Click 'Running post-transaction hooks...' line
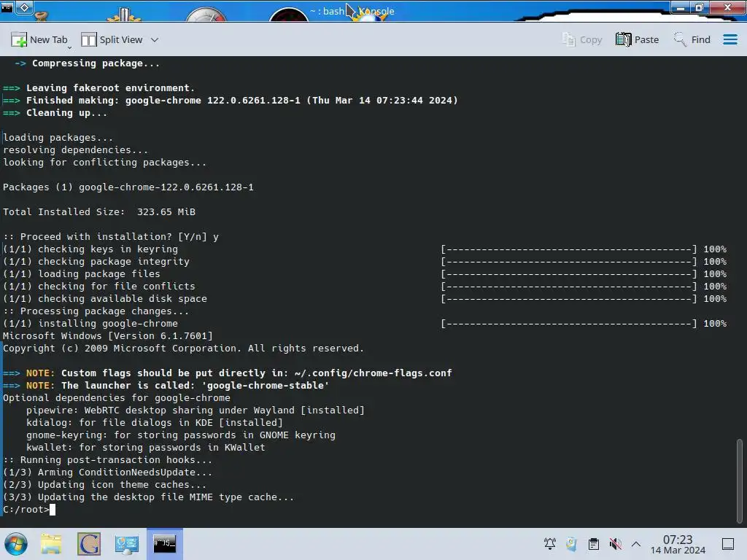747x560 pixels. click(x=108, y=459)
